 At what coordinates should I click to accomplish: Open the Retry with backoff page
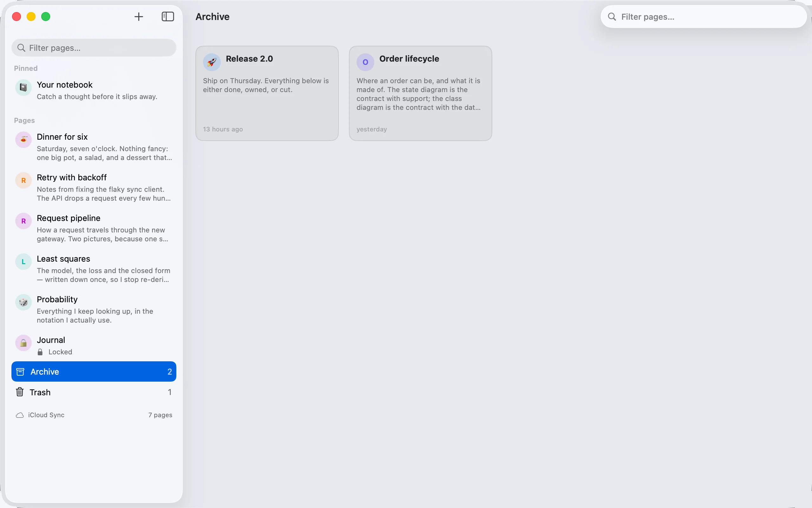pos(94,187)
